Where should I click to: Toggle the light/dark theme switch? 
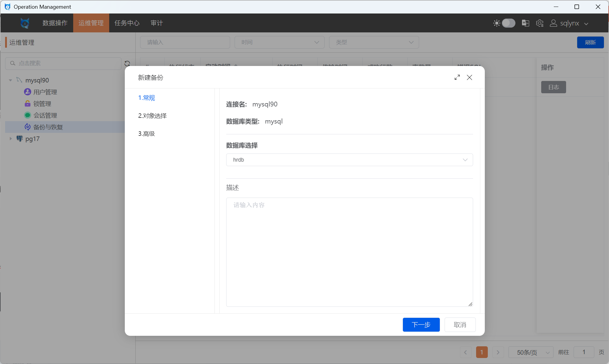coord(508,23)
